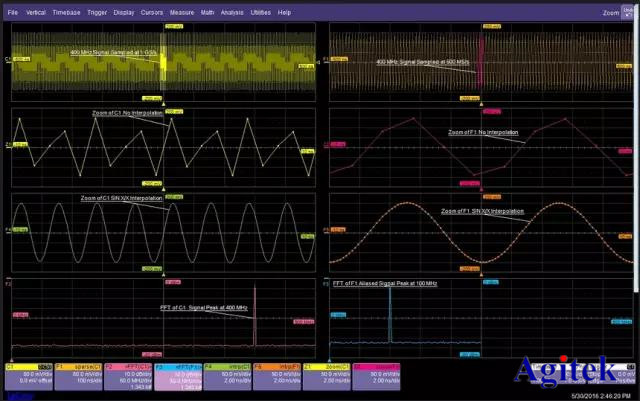The image size is (640, 401).
Task: Select the green F4 descriptor box
Action: point(227,375)
